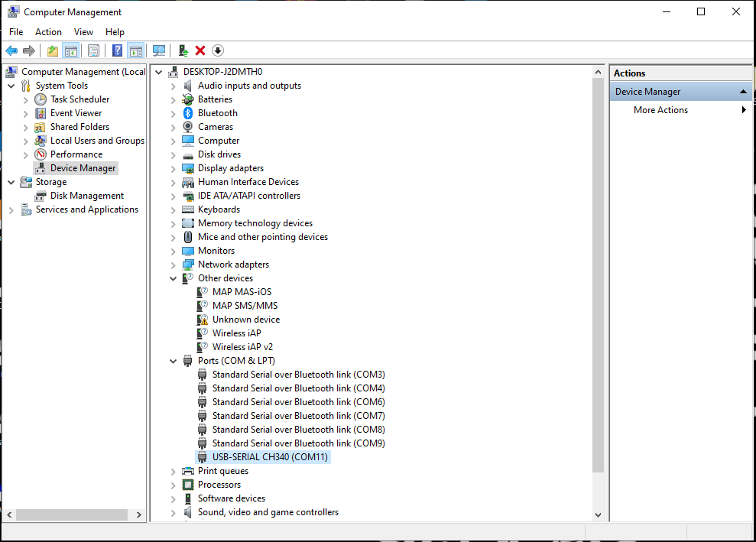The image size is (756, 542).
Task: Click the Properties toolbar icon
Action: click(93, 50)
